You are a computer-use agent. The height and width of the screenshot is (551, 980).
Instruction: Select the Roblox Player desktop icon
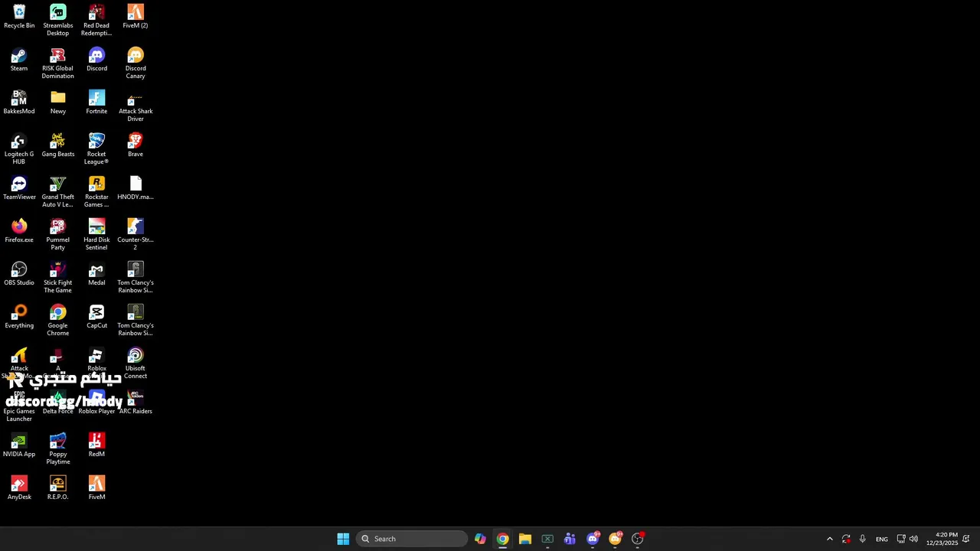tap(96, 403)
